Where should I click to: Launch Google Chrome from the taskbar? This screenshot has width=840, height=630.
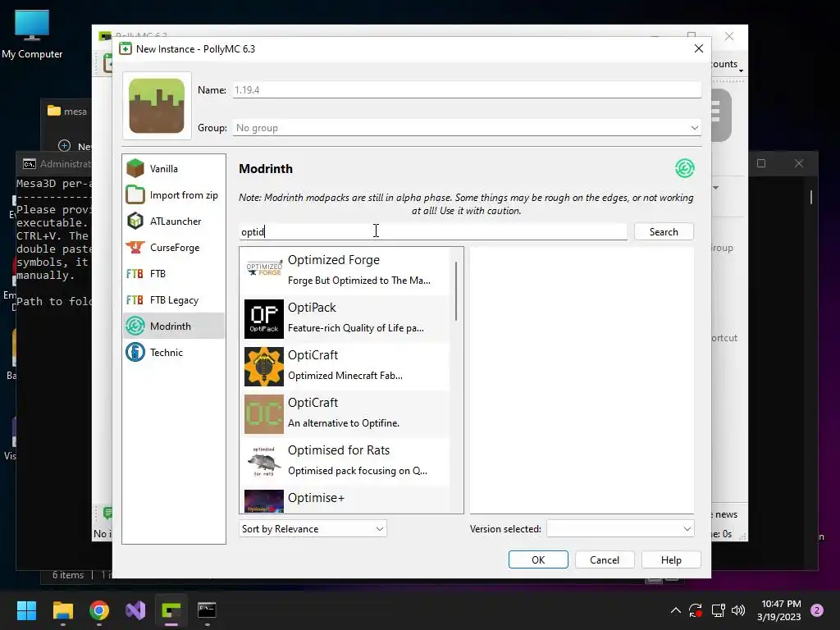tap(99, 610)
